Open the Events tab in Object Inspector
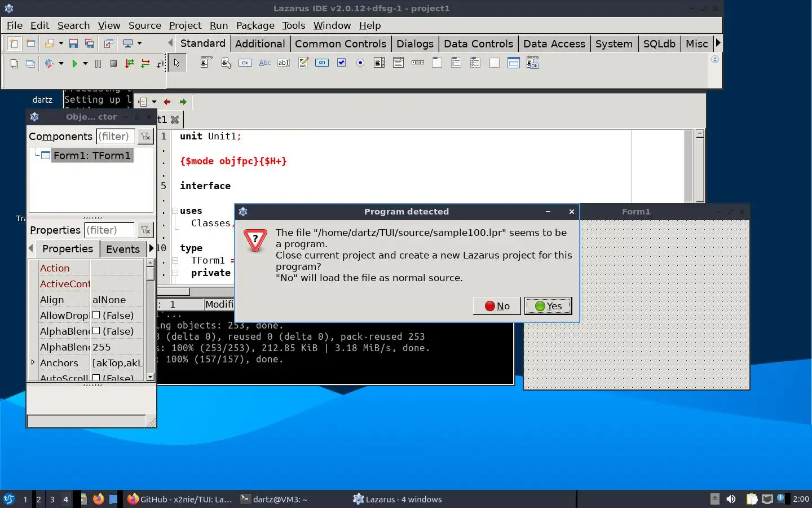 tap(123, 249)
